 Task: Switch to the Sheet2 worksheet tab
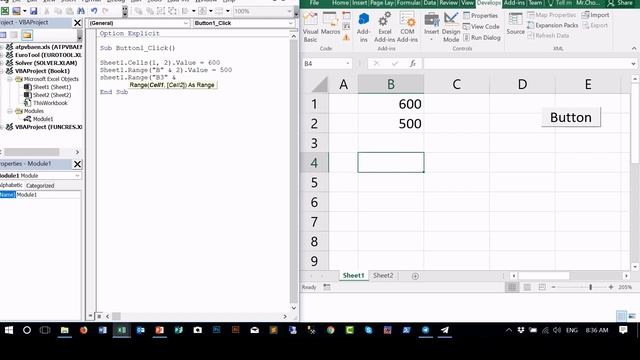pos(383,276)
